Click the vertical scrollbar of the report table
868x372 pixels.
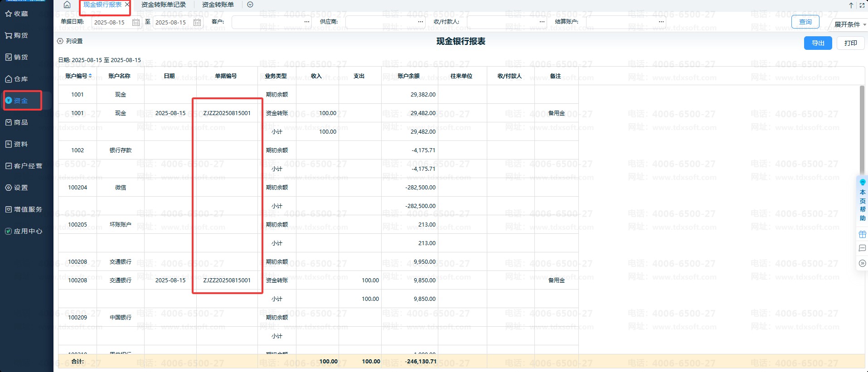click(862, 131)
